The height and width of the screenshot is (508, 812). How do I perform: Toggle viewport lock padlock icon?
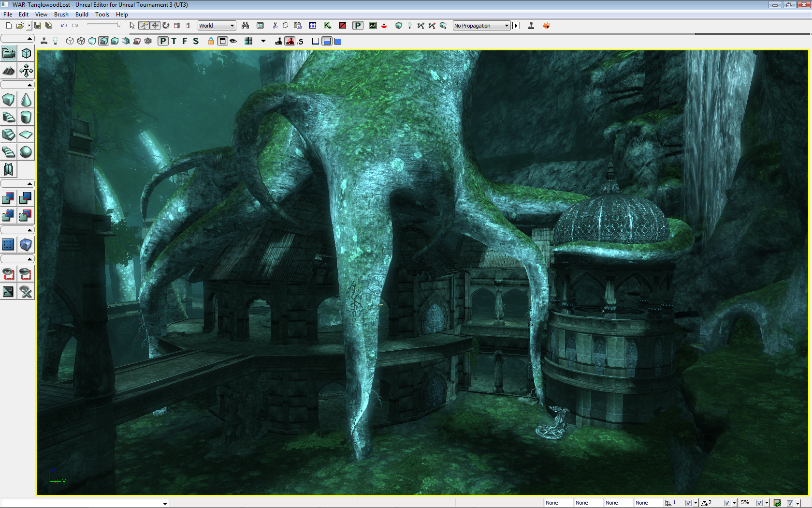pyautogui.click(x=211, y=41)
